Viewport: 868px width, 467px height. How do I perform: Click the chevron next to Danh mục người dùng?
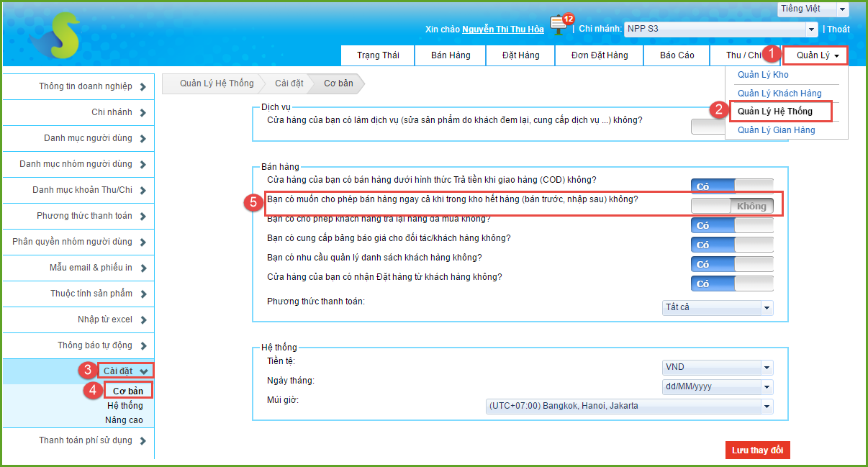pos(143,139)
